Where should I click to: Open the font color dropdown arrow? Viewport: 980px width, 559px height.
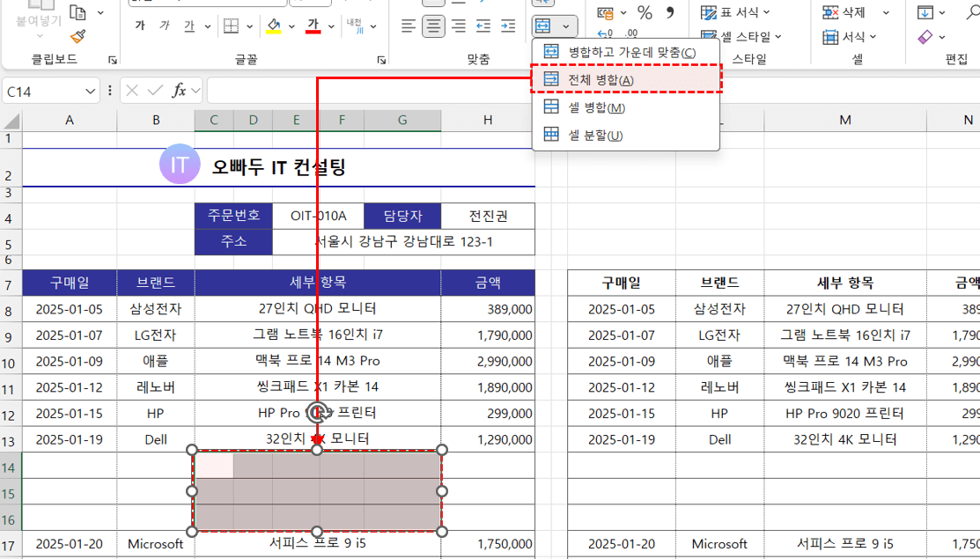tap(331, 26)
